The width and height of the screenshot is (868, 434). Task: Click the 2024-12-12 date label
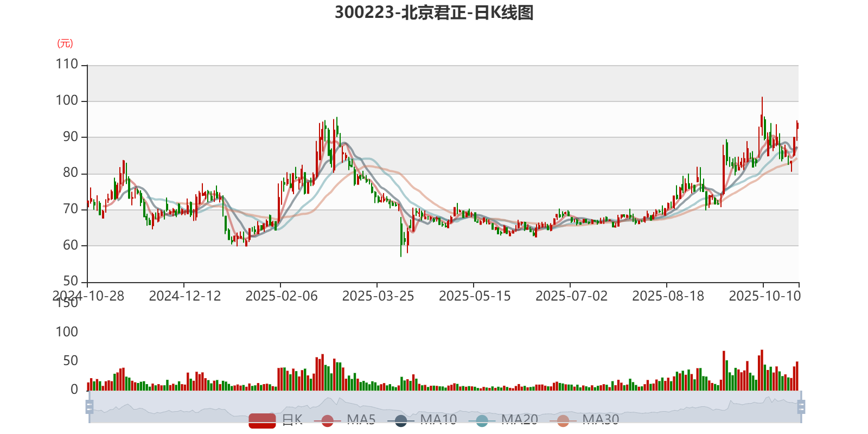click(x=185, y=296)
